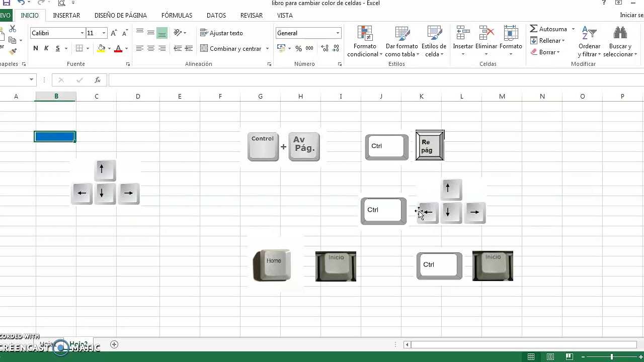
Task: Apply cell borders icon
Action: [x=79, y=48]
